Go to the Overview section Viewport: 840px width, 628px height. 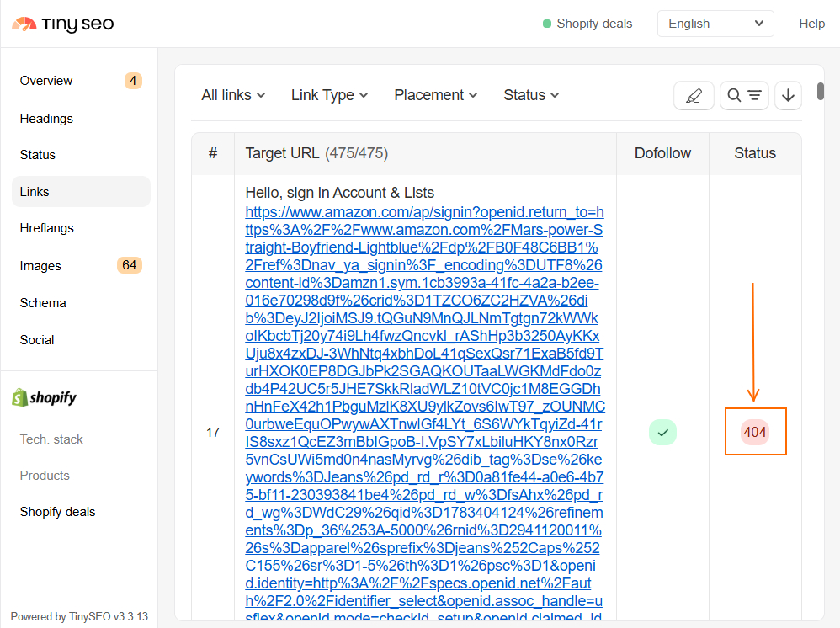click(81, 81)
